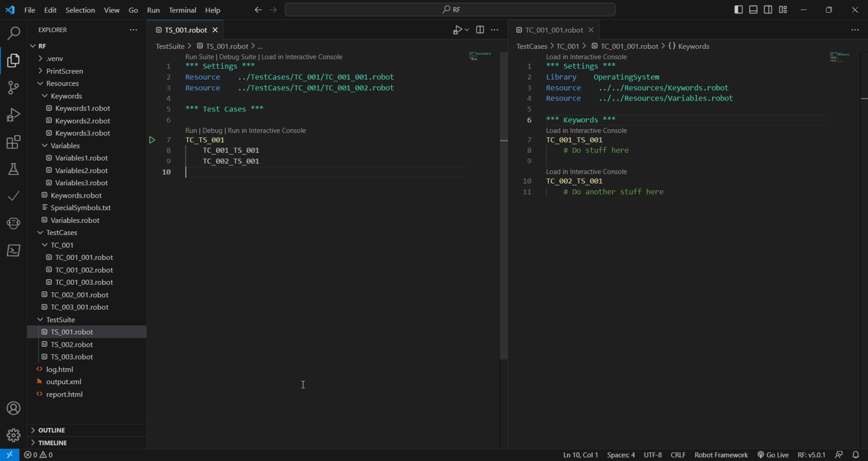The width and height of the screenshot is (868, 461).
Task: Open the Manage settings gear
Action: coord(14,435)
